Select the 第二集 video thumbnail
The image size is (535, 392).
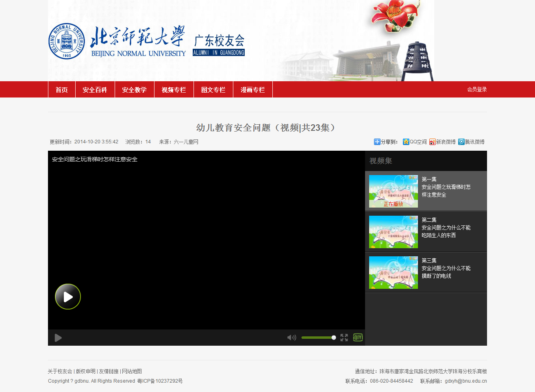[x=393, y=232]
